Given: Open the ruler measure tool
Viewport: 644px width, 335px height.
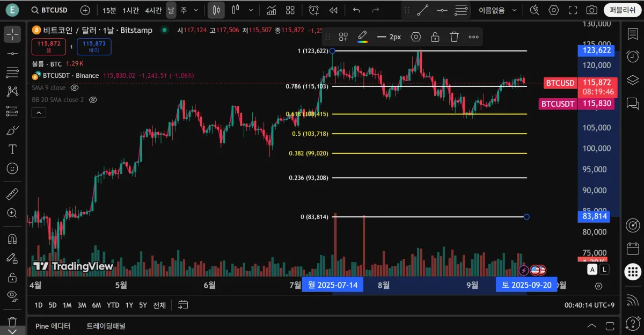Looking at the screenshot, I should coord(12,194).
